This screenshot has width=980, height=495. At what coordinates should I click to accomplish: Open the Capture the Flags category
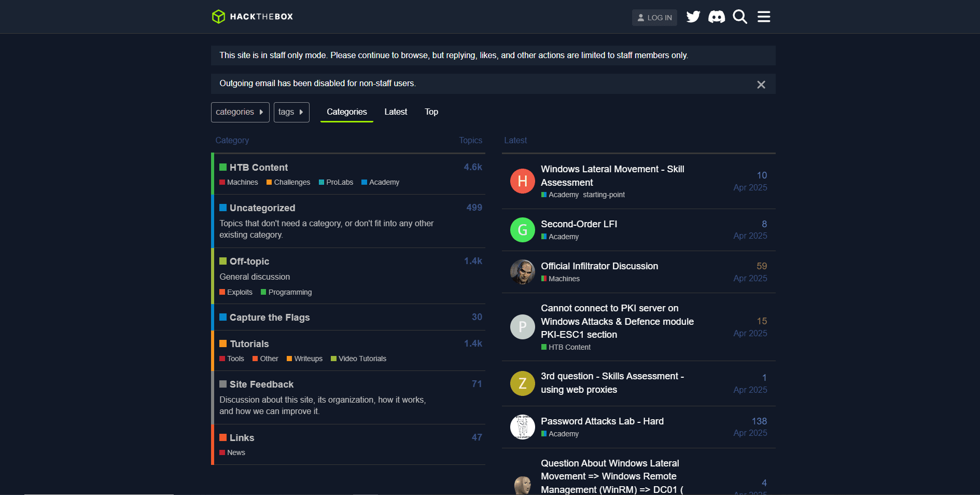click(x=269, y=318)
